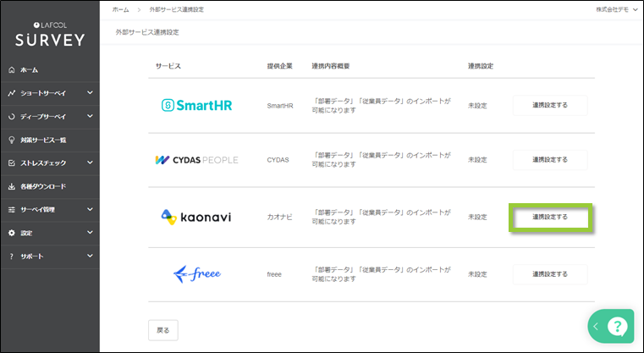The width and height of the screenshot is (644, 353).
Task: Expand the ストレスチェック submenu chevron
Action: 90,163
